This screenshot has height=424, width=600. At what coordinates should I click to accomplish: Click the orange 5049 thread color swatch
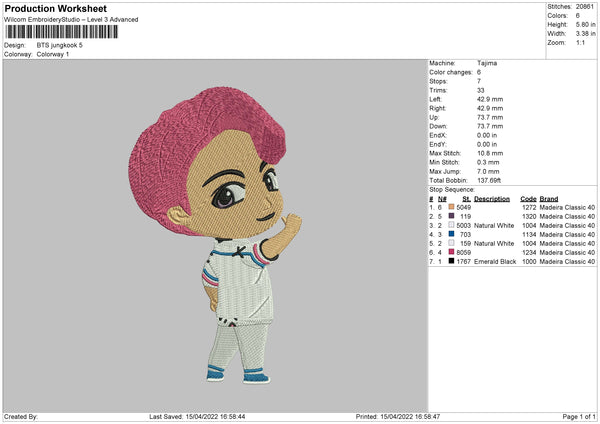pos(451,207)
